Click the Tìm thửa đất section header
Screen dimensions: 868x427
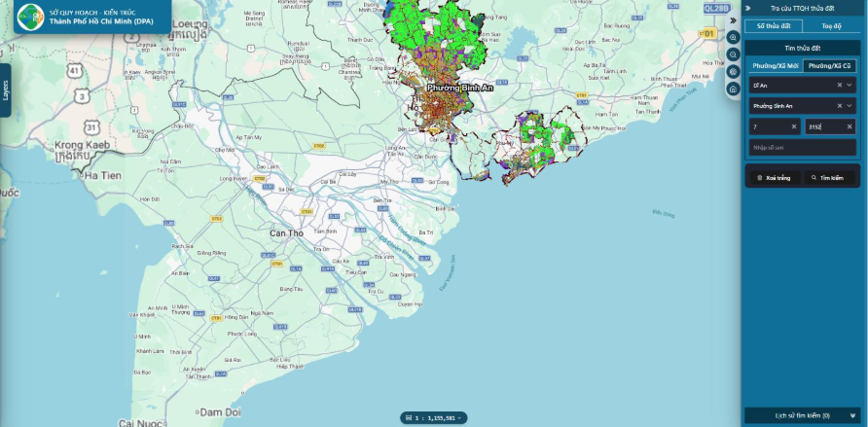pyautogui.click(x=802, y=48)
